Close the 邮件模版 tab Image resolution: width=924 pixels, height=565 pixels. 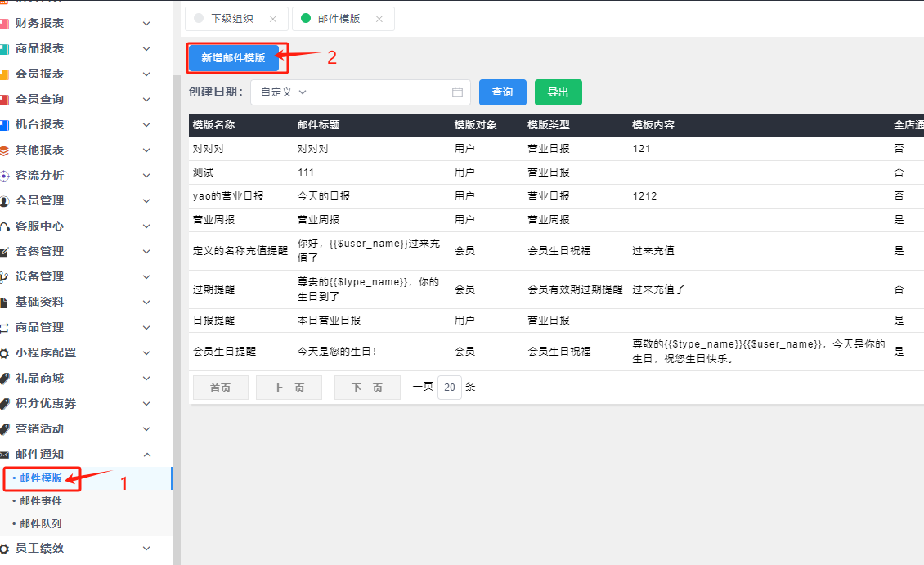coord(379,19)
